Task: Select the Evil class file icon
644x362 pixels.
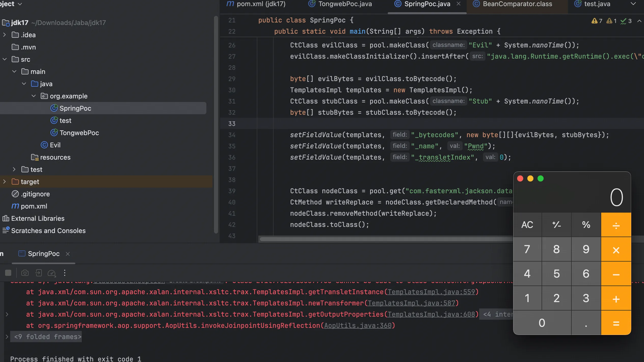Action: click(44, 145)
